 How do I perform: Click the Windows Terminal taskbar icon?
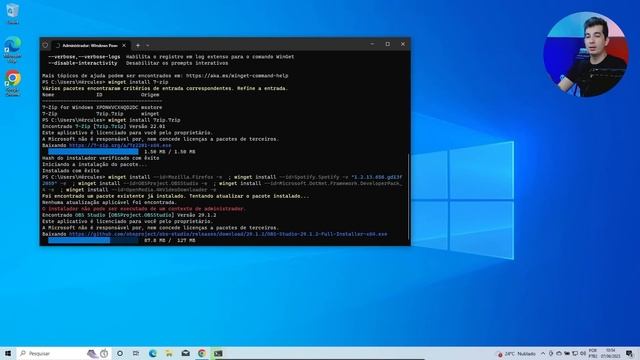pos(218,353)
